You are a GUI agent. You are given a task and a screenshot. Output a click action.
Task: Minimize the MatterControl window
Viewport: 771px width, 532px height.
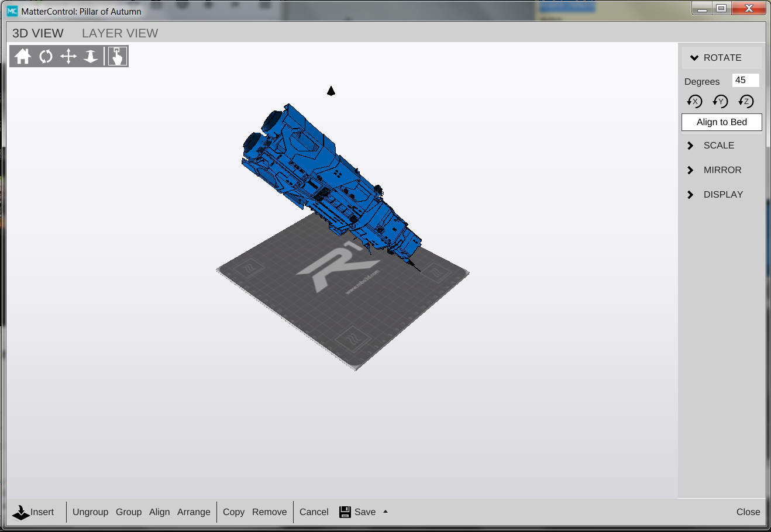(x=702, y=8)
